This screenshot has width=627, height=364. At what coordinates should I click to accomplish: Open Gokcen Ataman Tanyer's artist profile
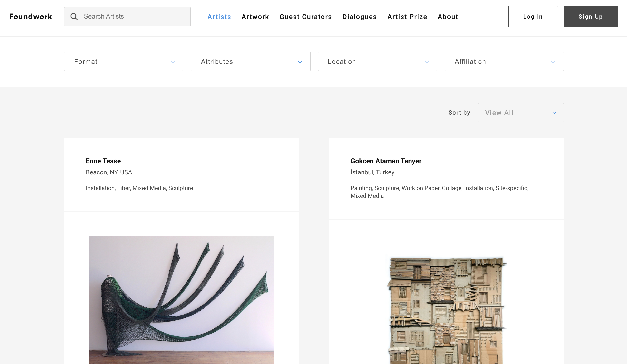click(x=386, y=161)
